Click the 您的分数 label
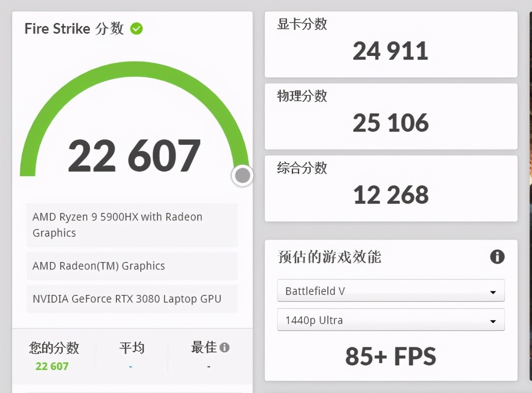The width and height of the screenshot is (532, 393). pyautogui.click(x=54, y=348)
